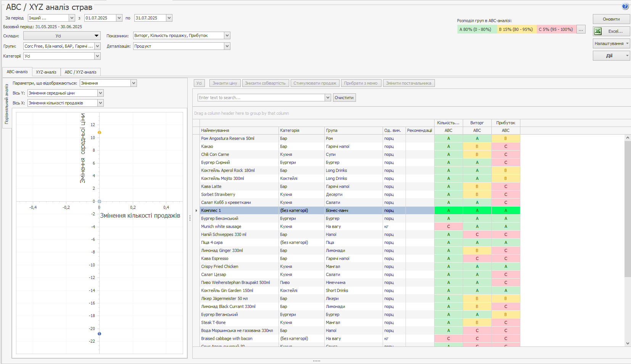Switch to the XYZ-аналіз tab
The height and width of the screenshot is (364, 631).
[46, 72]
